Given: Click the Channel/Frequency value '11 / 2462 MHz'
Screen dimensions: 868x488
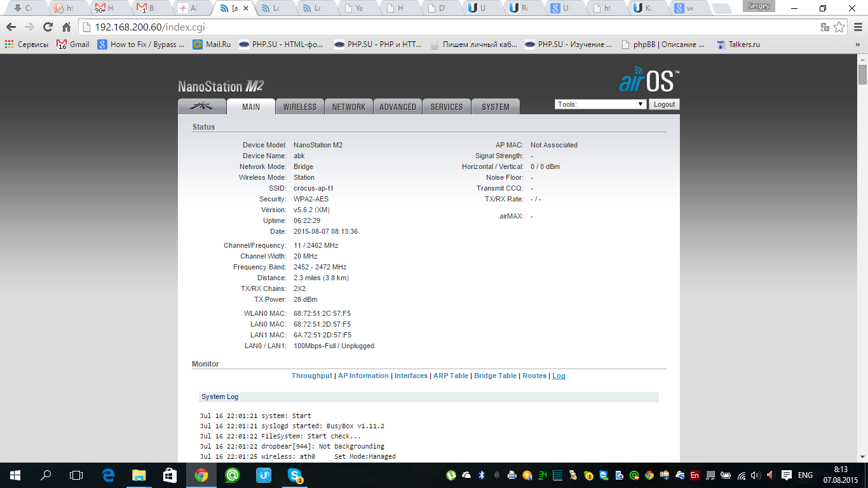Looking at the screenshot, I should (x=316, y=245).
